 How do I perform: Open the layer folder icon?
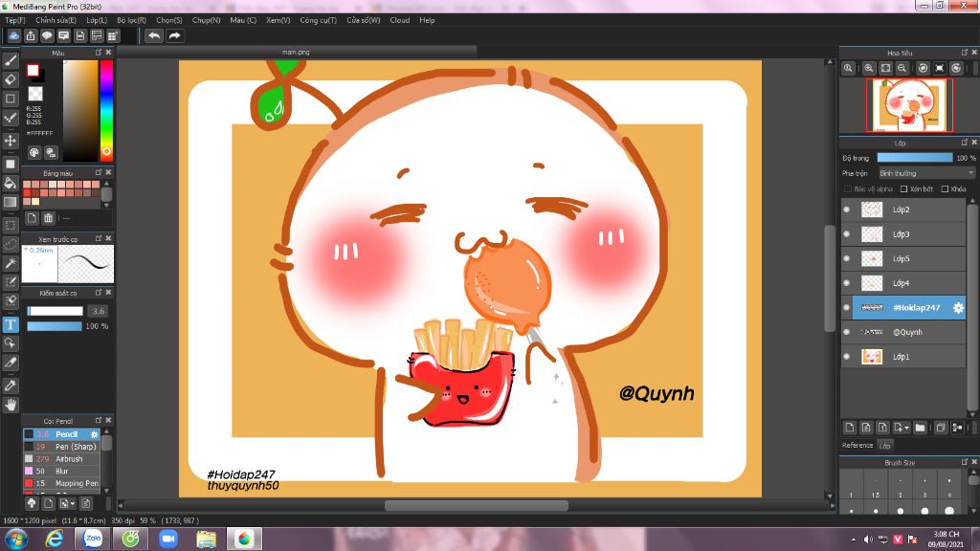click(920, 428)
